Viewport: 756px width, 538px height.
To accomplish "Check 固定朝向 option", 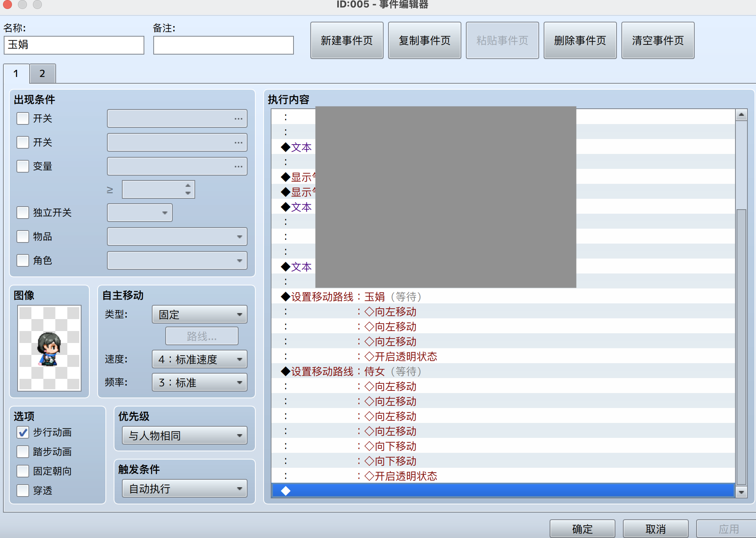I will click(x=23, y=471).
